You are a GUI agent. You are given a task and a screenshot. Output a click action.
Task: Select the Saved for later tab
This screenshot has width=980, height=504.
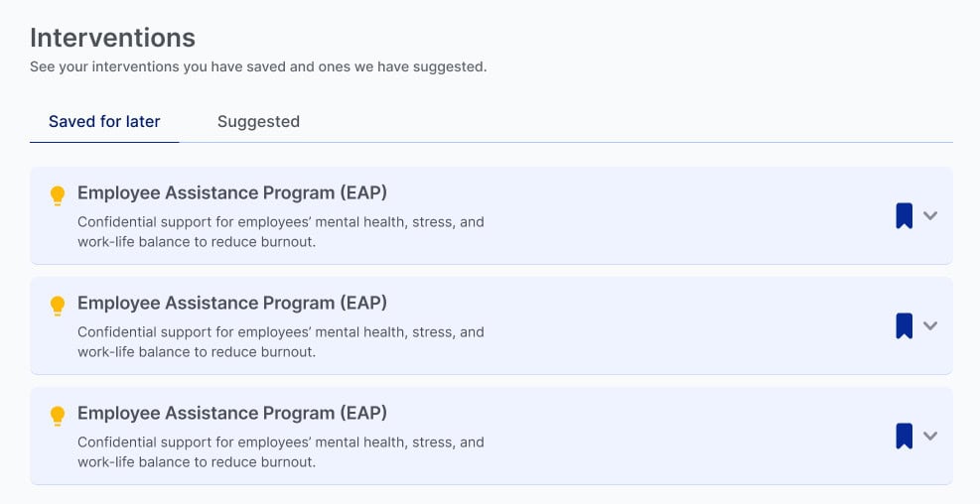tap(104, 122)
